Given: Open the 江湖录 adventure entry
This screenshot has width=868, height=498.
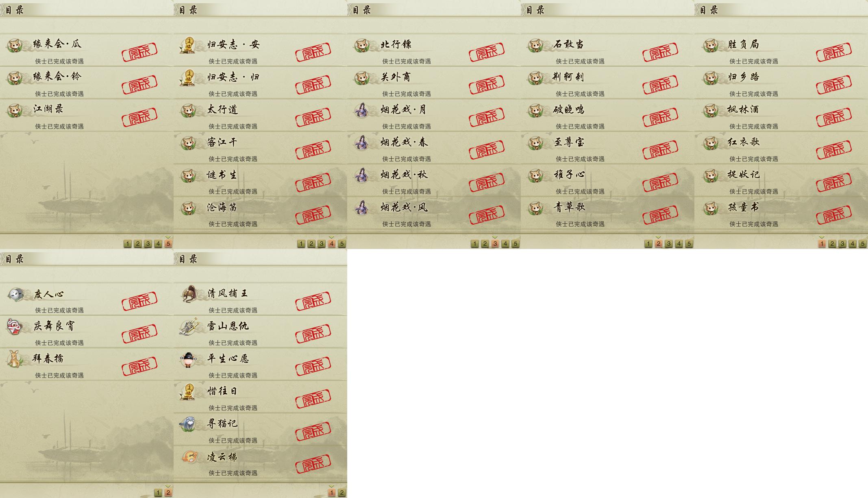Looking at the screenshot, I should click(87, 115).
